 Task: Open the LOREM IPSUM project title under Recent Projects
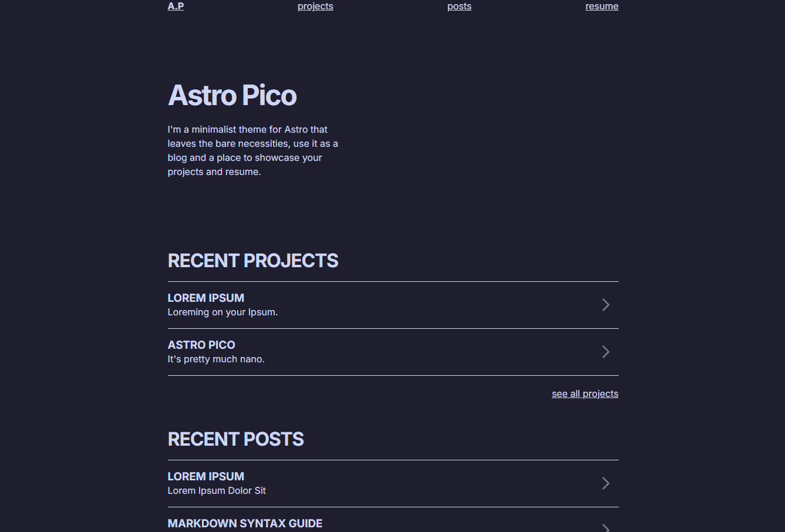pos(205,298)
